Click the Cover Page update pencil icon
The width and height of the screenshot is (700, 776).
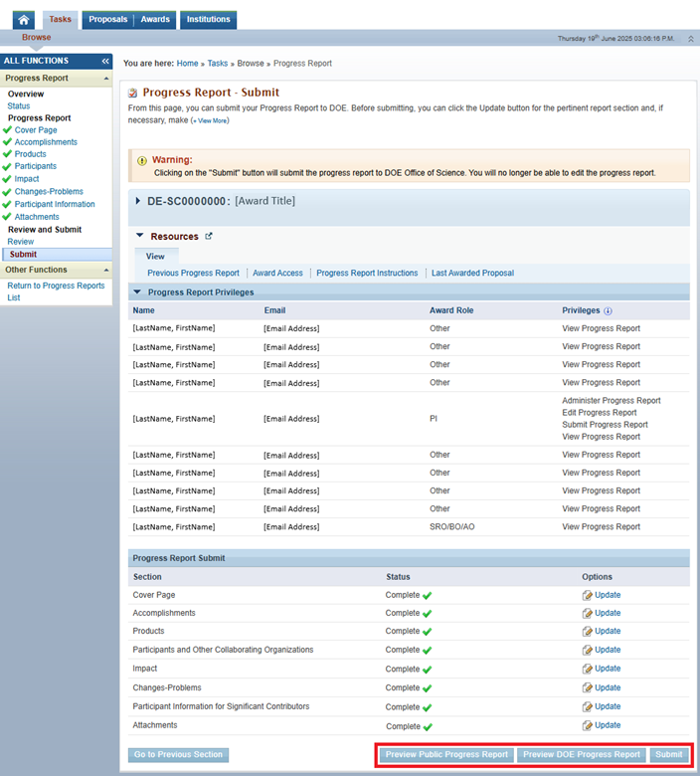(x=588, y=595)
